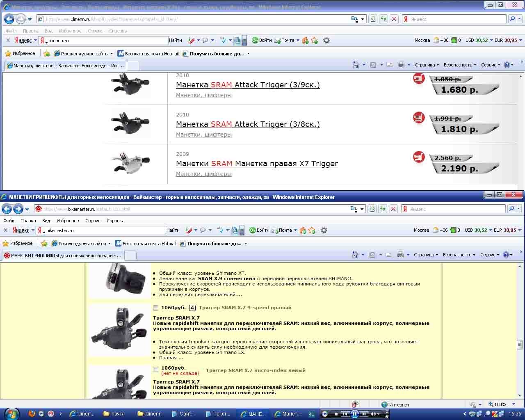
Task: Expand Страница menu in bikemaster window
Action: (426, 255)
